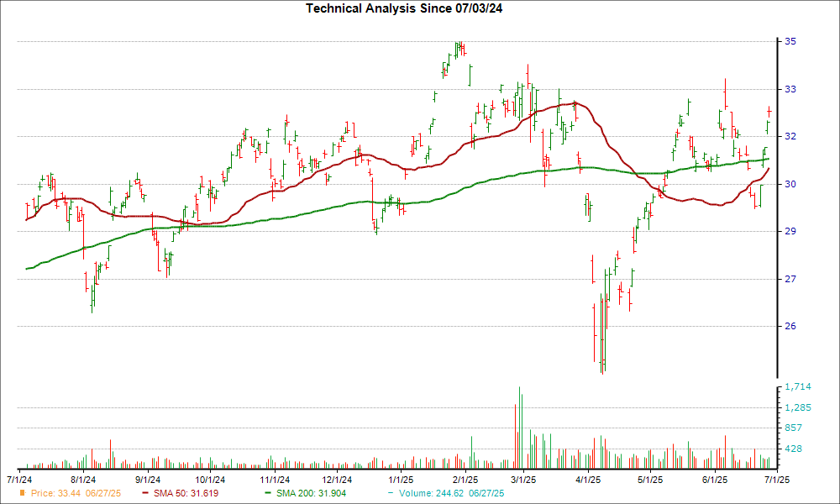Click the 3/1/25 date axis label
Screen dimensions: 840x504
click(x=524, y=480)
